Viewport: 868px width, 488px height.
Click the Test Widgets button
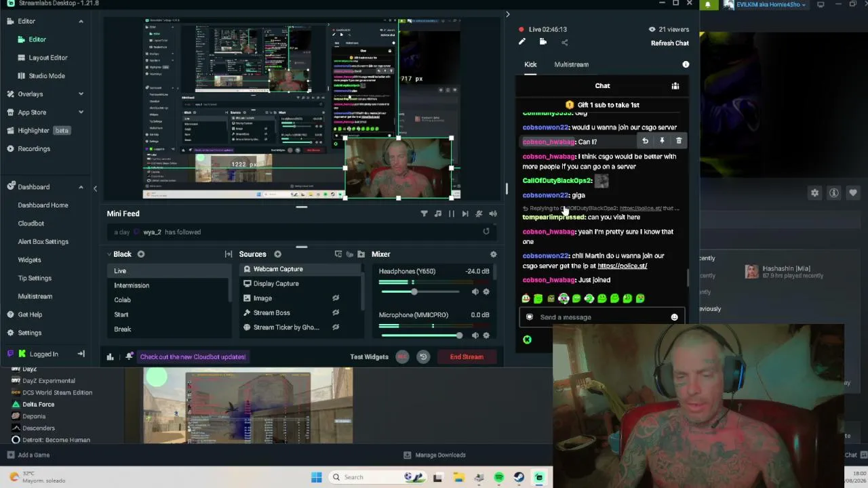click(x=369, y=357)
